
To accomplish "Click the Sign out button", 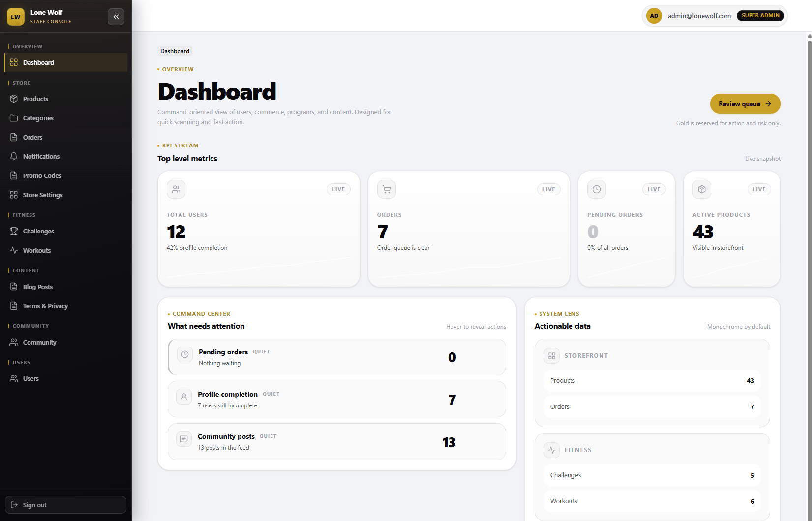I will pos(65,505).
